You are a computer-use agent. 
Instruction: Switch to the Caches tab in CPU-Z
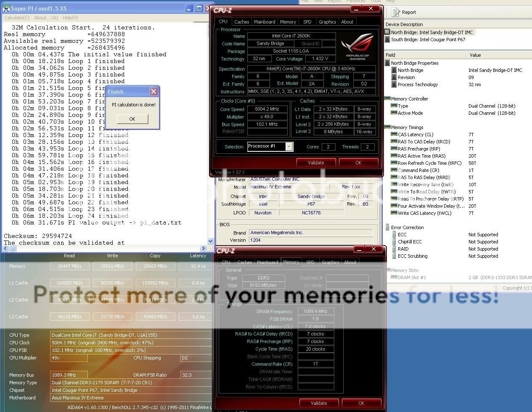241,22
